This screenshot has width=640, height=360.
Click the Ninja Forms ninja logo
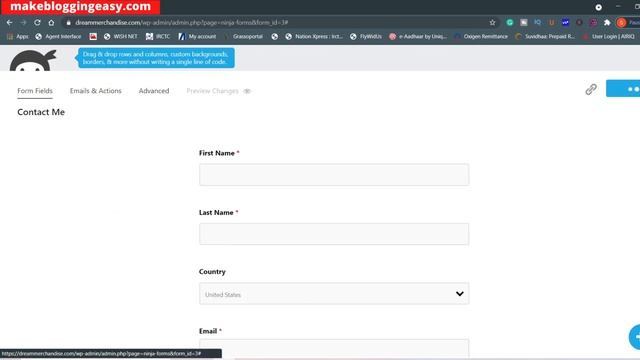[x=33, y=60]
